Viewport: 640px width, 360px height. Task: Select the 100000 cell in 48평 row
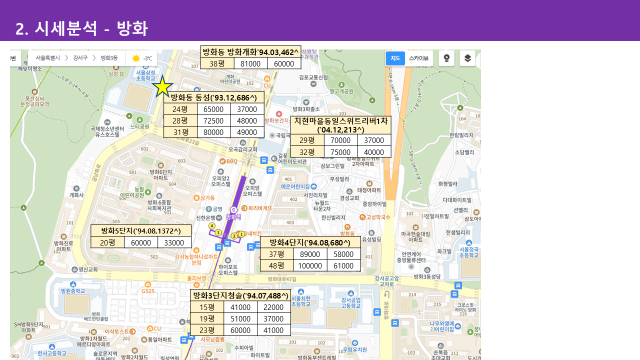click(310, 266)
